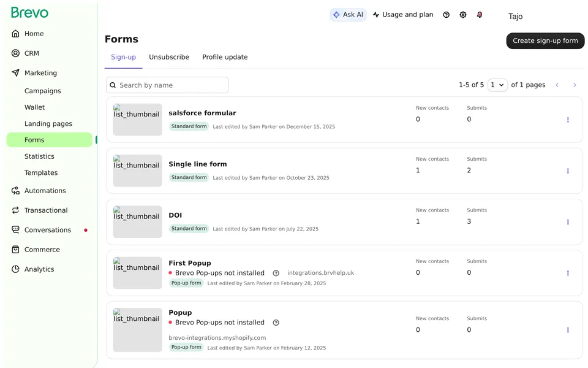Click thumbnail of DOI form
The image size is (588, 368).
138,222
